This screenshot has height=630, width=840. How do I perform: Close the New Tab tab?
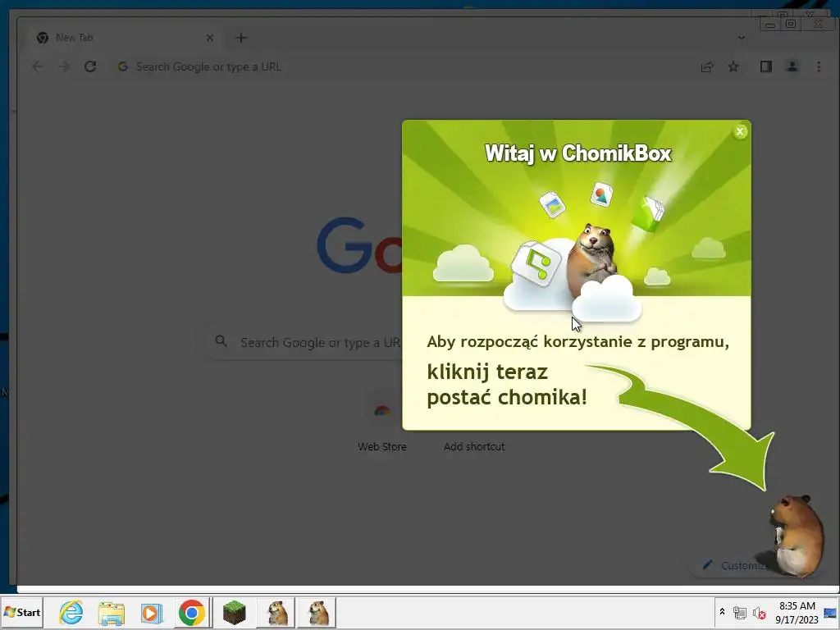pyautogui.click(x=210, y=38)
